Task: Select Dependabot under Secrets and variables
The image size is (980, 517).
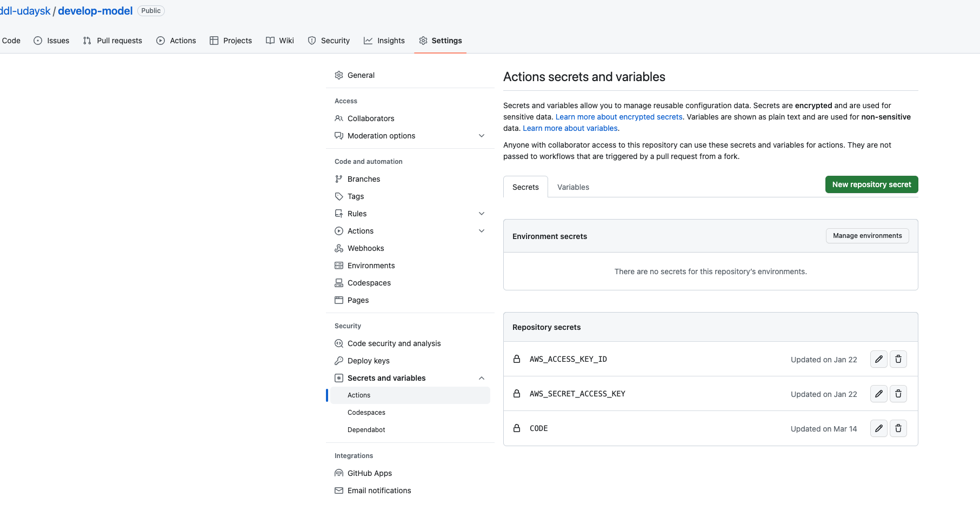Action: (366, 429)
